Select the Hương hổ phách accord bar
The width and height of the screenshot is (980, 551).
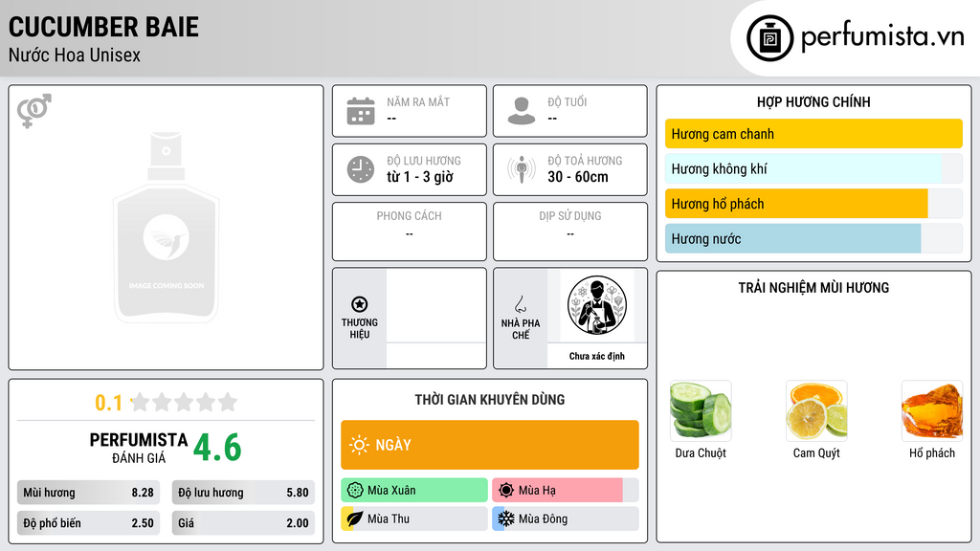[x=813, y=204]
